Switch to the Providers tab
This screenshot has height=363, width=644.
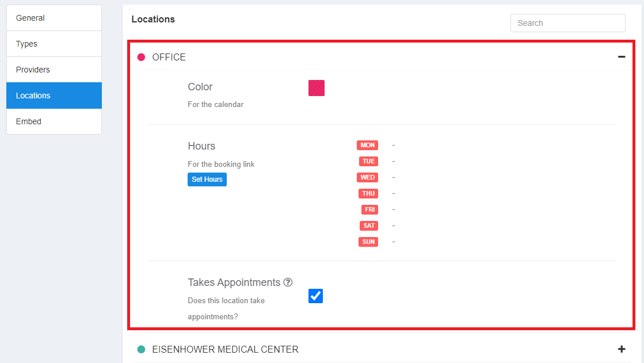coord(54,70)
